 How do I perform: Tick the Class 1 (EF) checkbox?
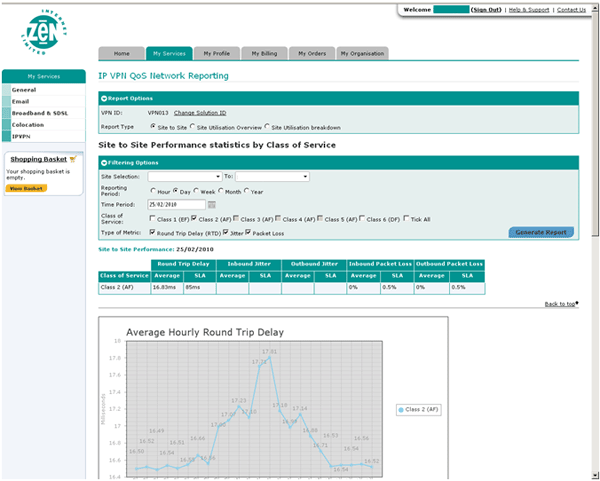152,218
